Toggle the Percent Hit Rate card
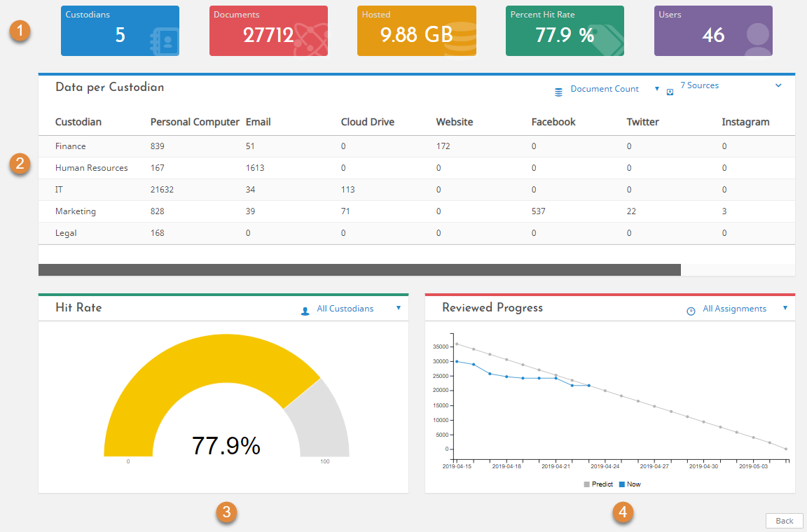The height and width of the screenshot is (532, 807). (565, 31)
